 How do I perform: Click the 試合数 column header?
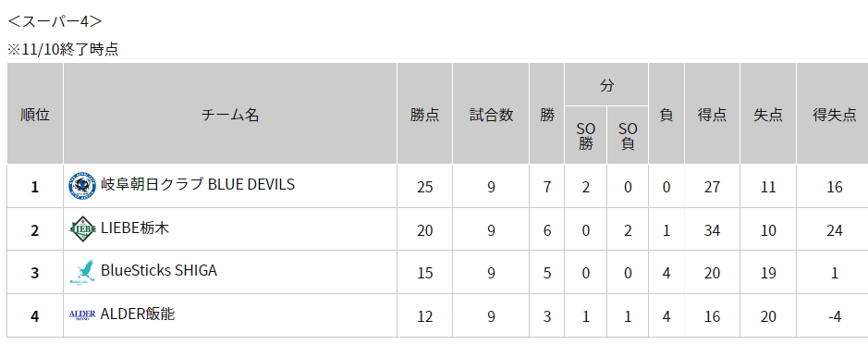coord(491,115)
